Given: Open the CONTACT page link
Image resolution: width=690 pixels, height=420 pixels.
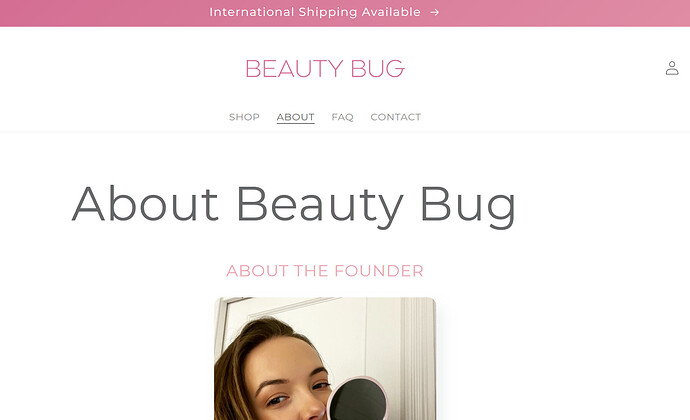Looking at the screenshot, I should (396, 117).
